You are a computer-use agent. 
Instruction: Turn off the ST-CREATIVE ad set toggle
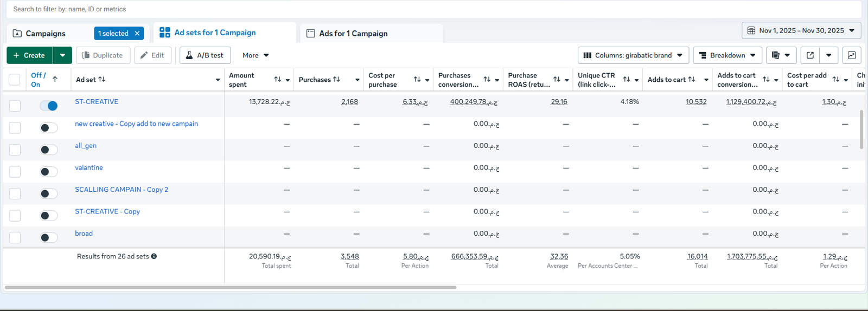coord(49,106)
